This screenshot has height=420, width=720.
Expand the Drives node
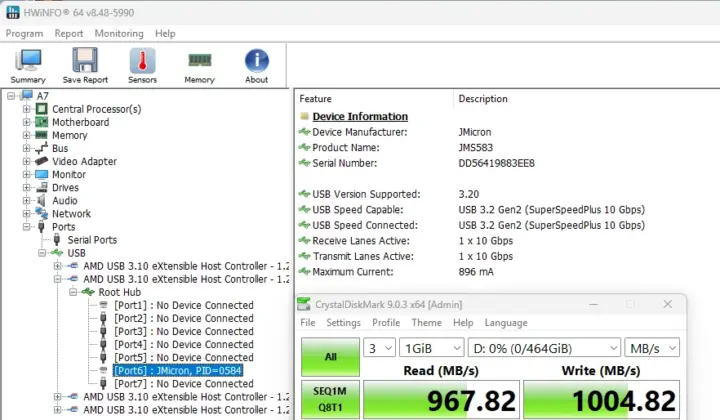27,187
